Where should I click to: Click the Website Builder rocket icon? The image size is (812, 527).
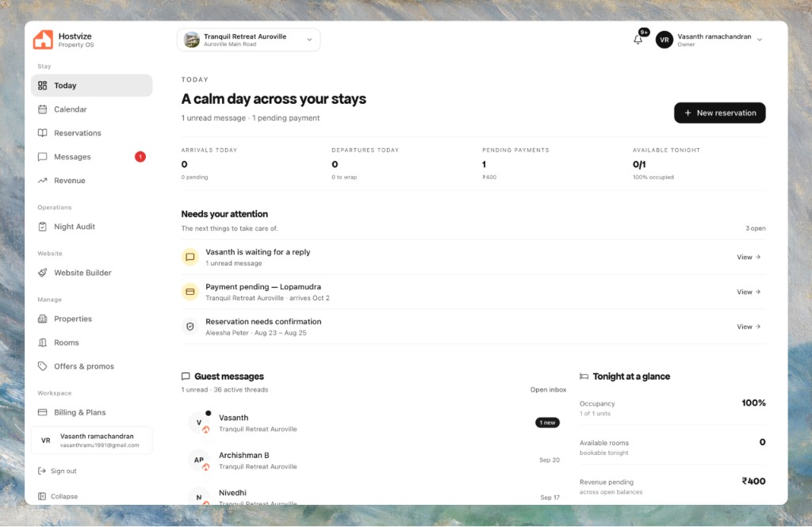click(x=43, y=273)
